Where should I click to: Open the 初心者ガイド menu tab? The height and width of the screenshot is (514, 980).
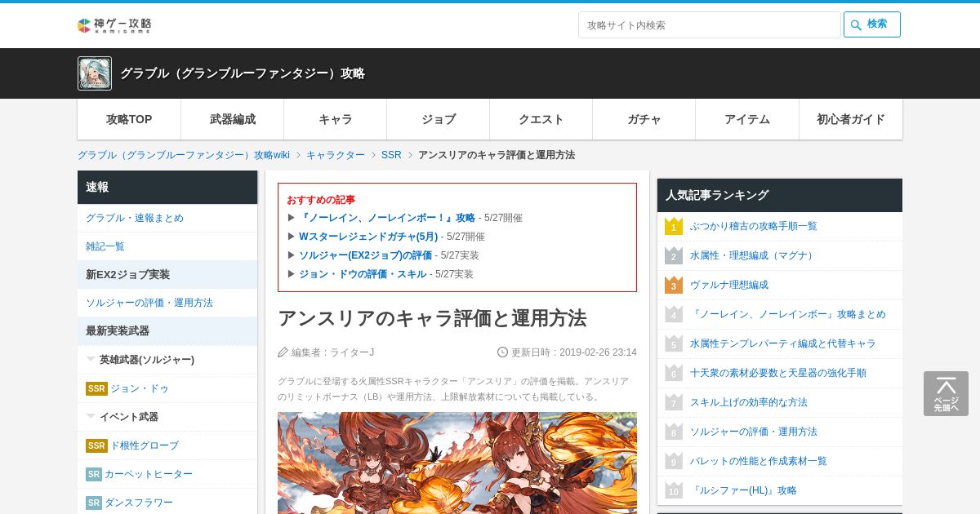coord(851,119)
